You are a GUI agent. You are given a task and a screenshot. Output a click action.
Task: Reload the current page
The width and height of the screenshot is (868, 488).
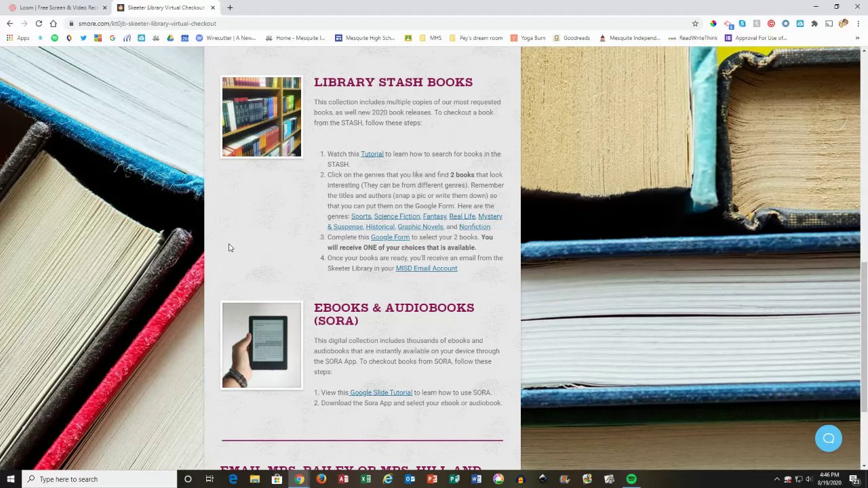tap(39, 23)
